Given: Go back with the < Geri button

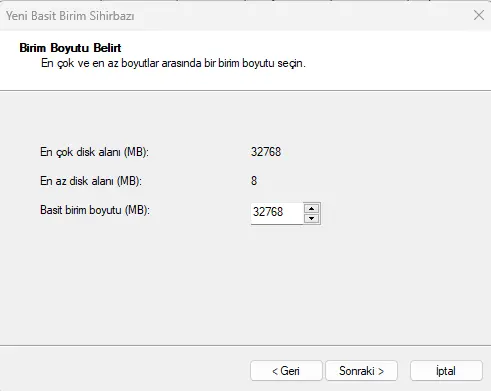Looking at the screenshot, I should [286, 371].
